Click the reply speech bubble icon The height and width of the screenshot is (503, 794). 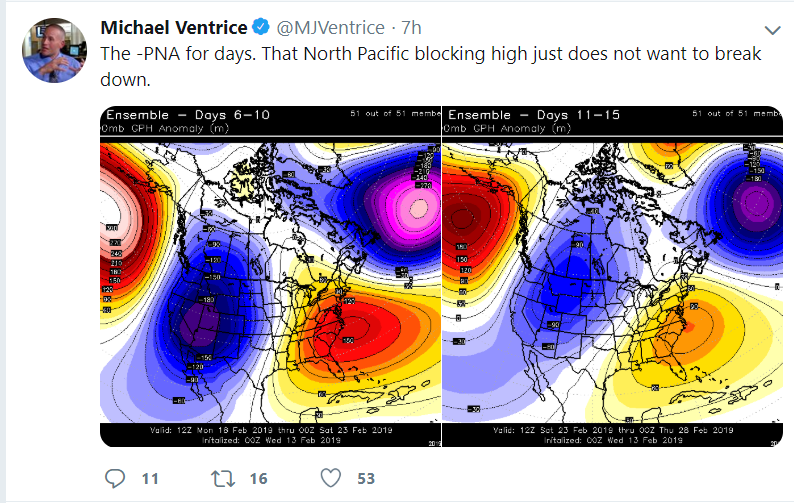click(114, 478)
